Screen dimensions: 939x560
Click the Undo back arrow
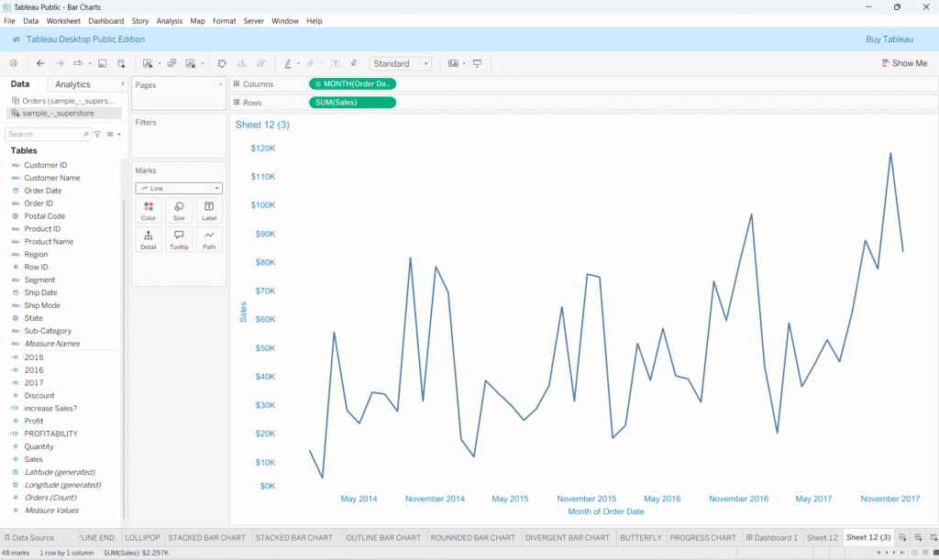[x=40, y=64]
